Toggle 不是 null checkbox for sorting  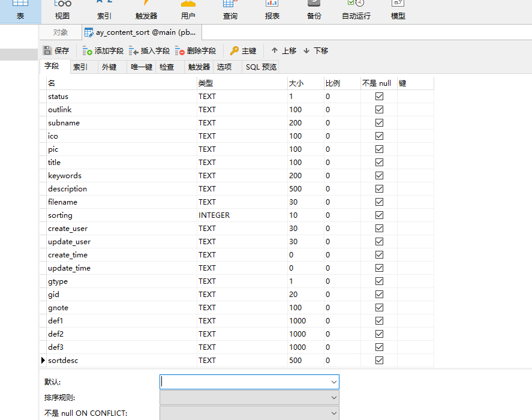pyautogui.click(x=379, y=215)
